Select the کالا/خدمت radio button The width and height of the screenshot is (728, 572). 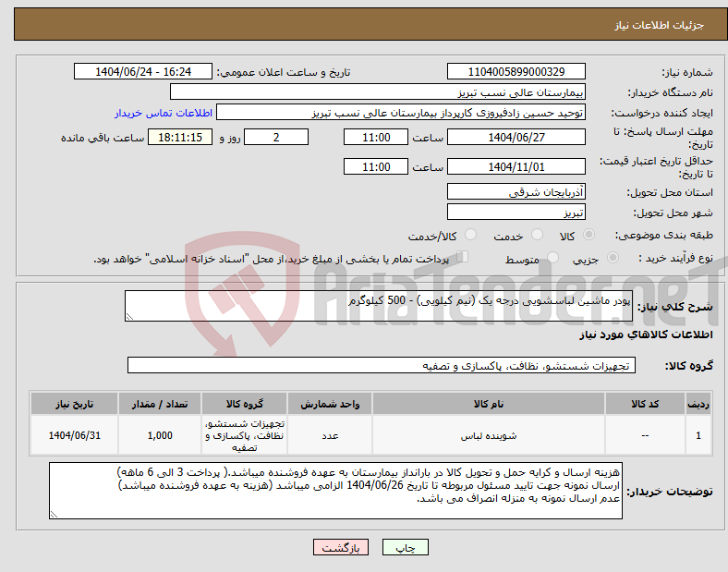471,235
